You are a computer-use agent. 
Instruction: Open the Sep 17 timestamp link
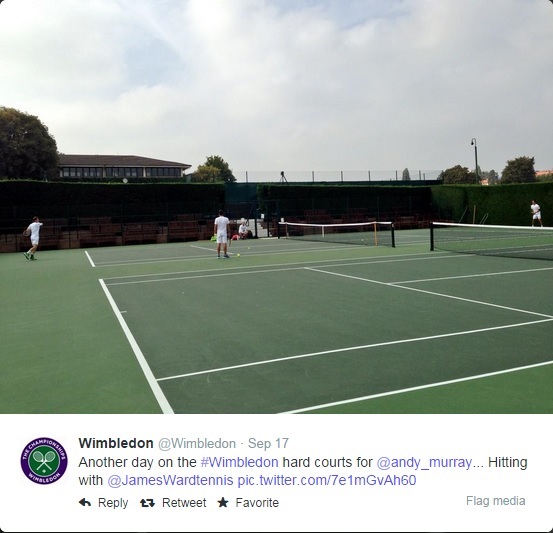coord(268,443)
